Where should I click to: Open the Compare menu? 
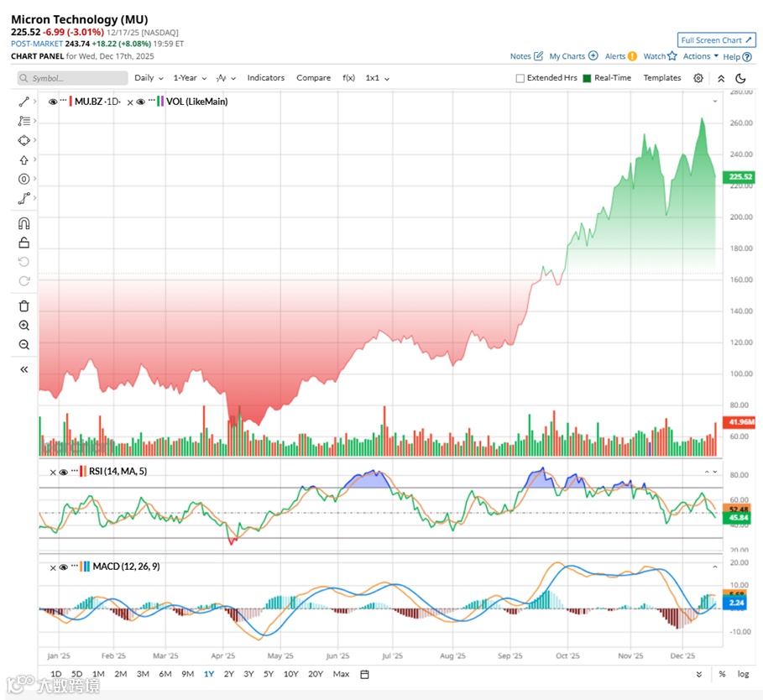313,78
